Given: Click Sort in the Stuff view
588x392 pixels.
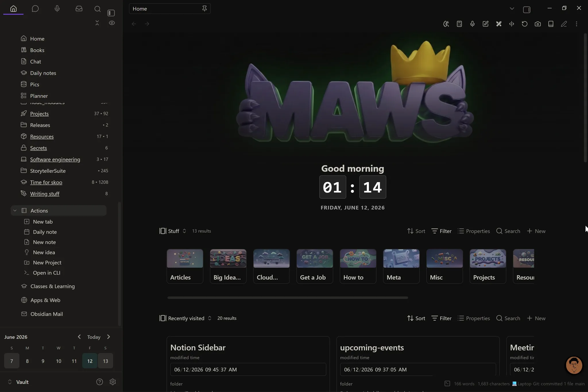Looking at the screenshot, I should [x=416, y=231].
